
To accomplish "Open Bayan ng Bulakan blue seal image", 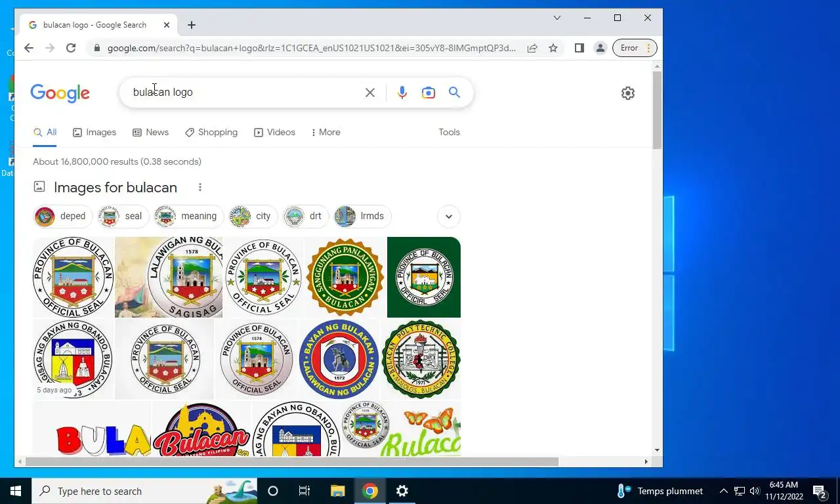I will click(x=339, y=359).
